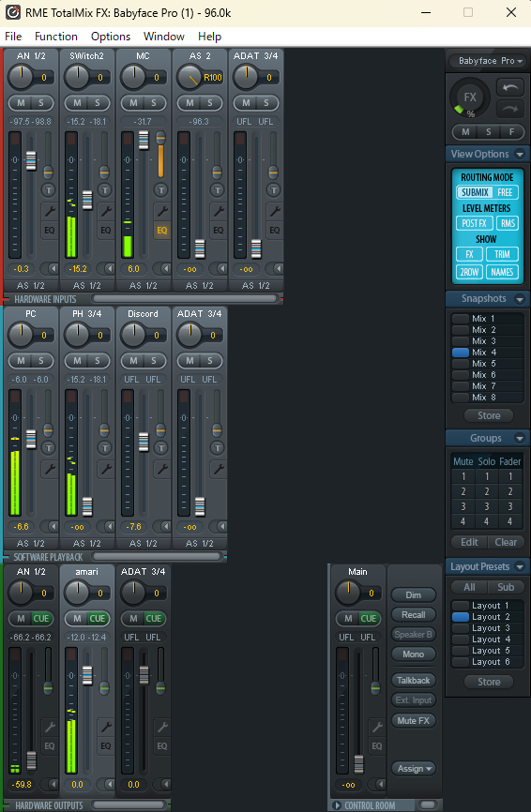Click the pan knob on Discord playback channel
The image size is (531, 812).
click(x=133, y=335)
